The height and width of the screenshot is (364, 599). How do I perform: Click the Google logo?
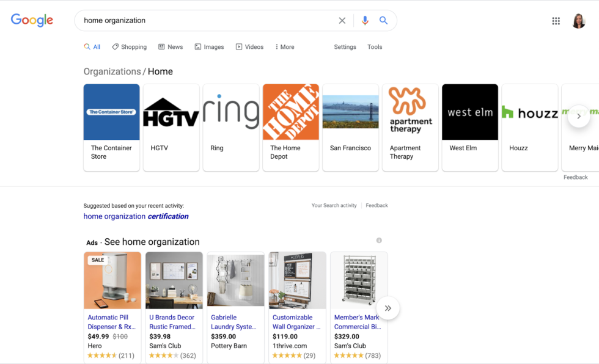(32, 20)
